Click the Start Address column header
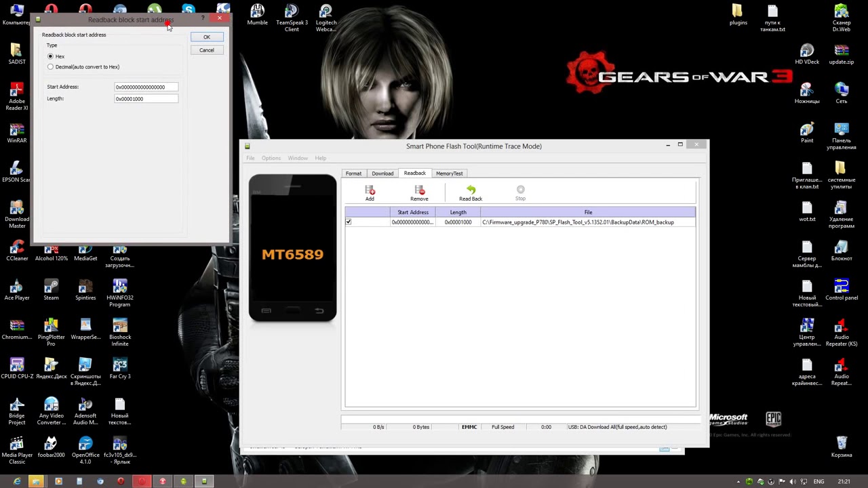 click(x=413, y=212)
